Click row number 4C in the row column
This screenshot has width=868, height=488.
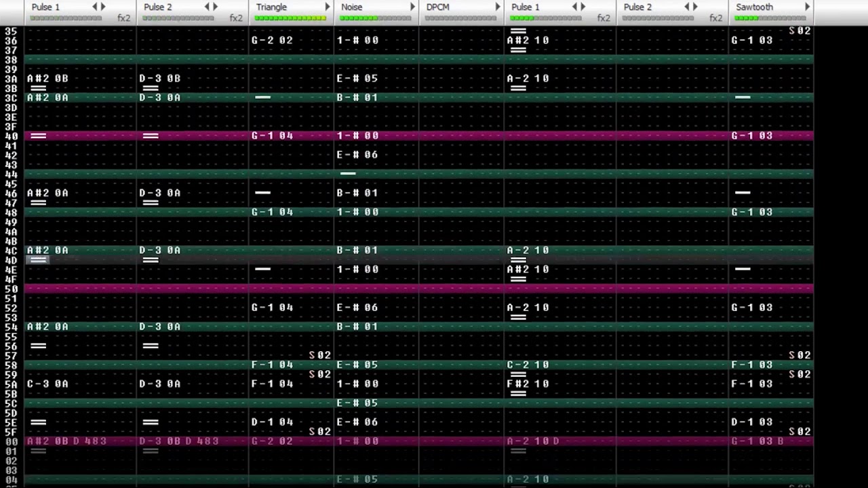click(x=11, y=250)
